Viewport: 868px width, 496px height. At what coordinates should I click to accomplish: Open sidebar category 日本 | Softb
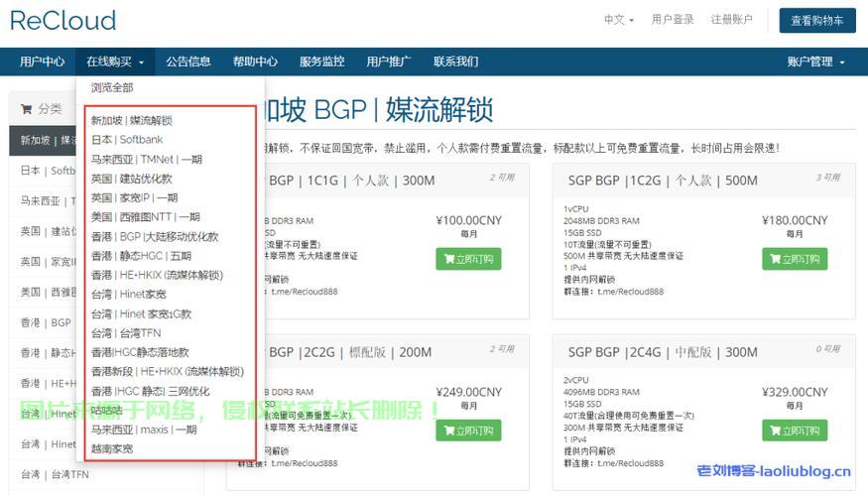pyautogui.click(x=48, y=171)
